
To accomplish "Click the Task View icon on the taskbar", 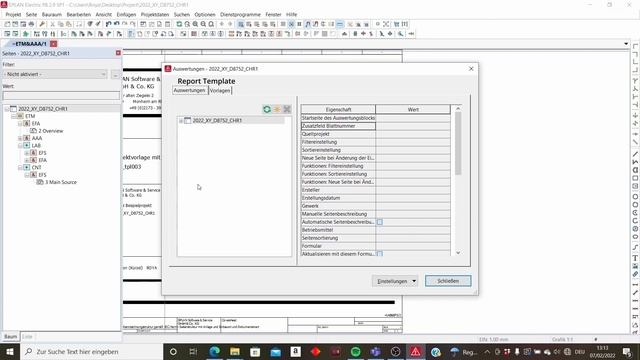I will [x=193, y=351].
